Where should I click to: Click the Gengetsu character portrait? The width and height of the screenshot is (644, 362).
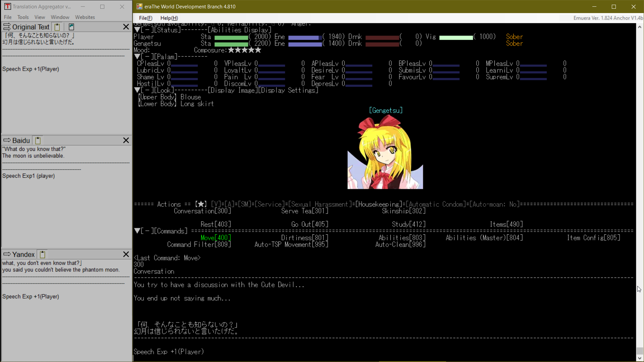(385, 153)
